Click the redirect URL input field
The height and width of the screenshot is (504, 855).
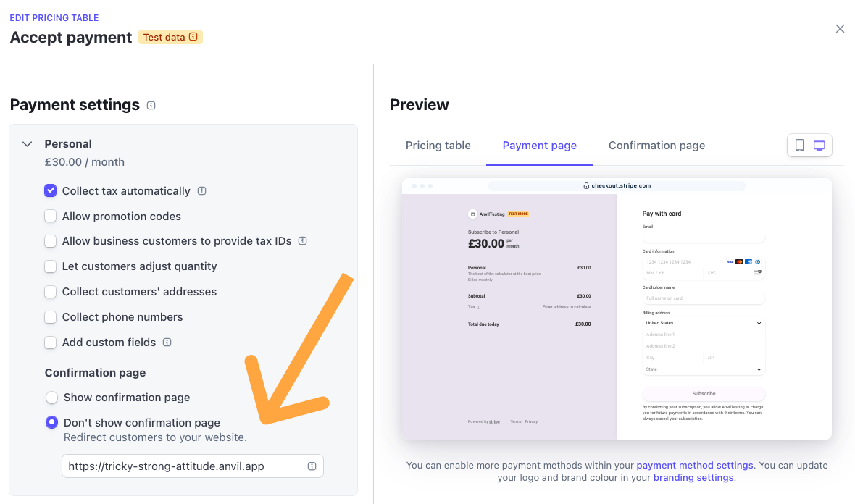(193, 466)
